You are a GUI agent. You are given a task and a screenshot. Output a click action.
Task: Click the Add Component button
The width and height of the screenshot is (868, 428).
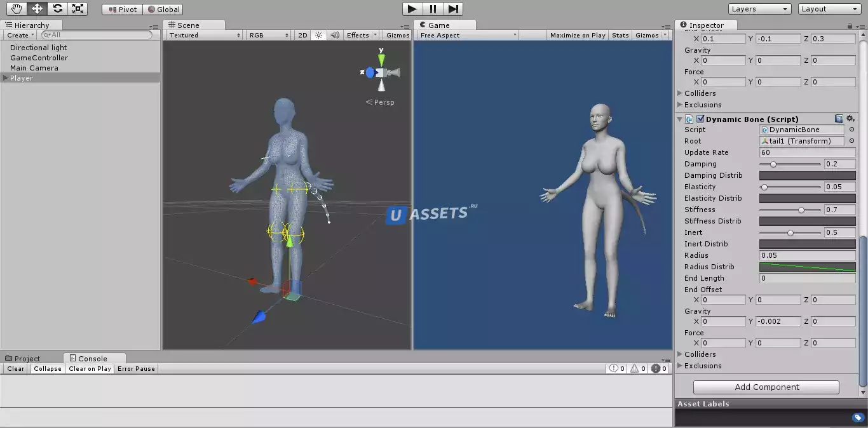(x=766, y=387)
